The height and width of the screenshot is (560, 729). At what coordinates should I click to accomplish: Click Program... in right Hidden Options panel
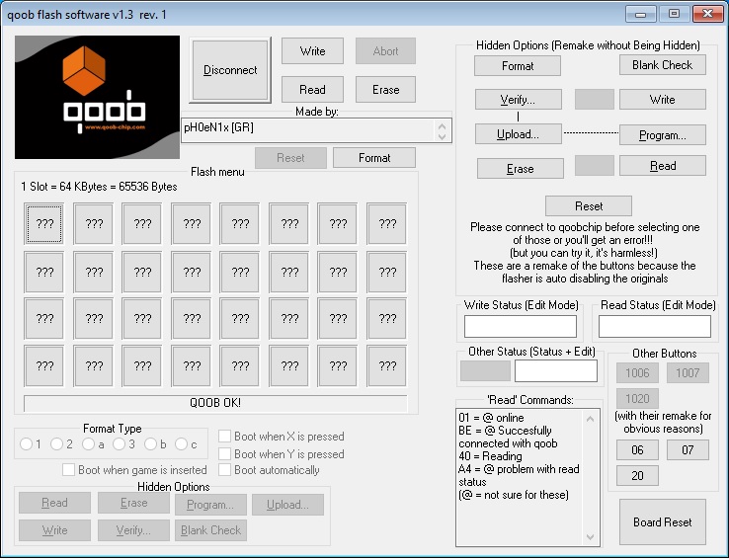663,135
